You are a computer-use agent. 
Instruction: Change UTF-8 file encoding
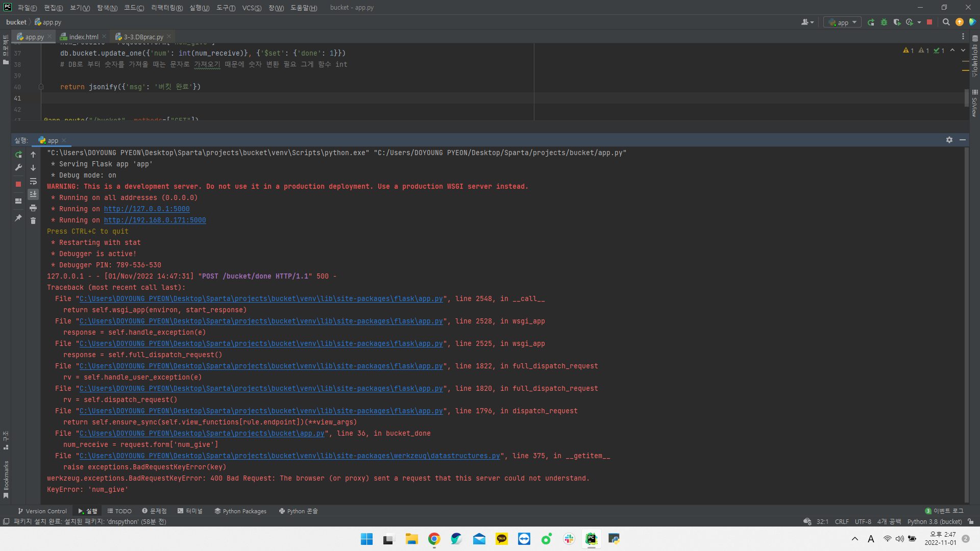click(863, 521)
